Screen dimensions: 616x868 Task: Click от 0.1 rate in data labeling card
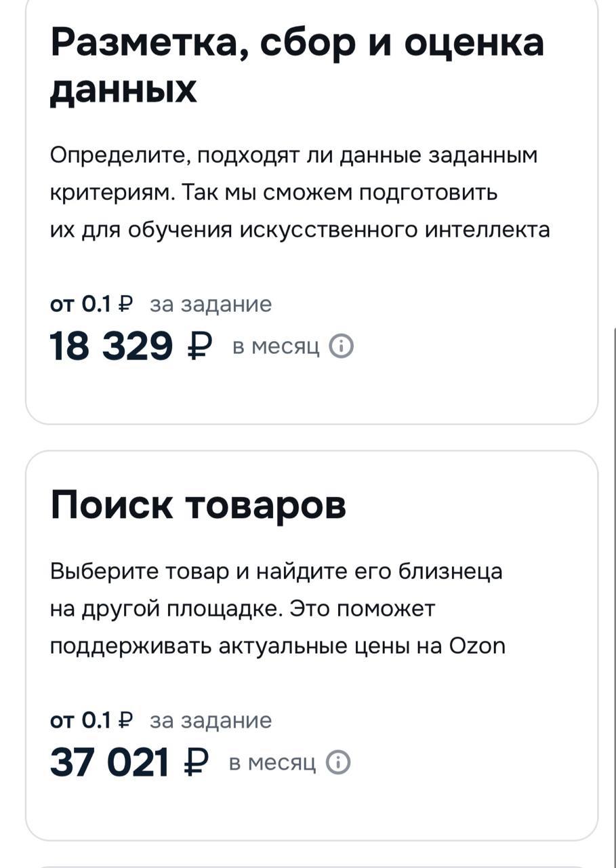point(80,305)
